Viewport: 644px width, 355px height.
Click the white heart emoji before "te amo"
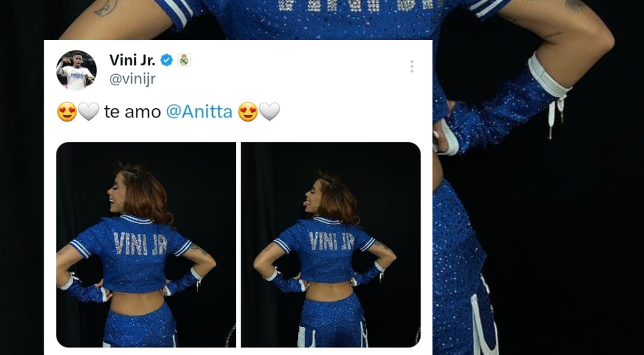point(89,111)
